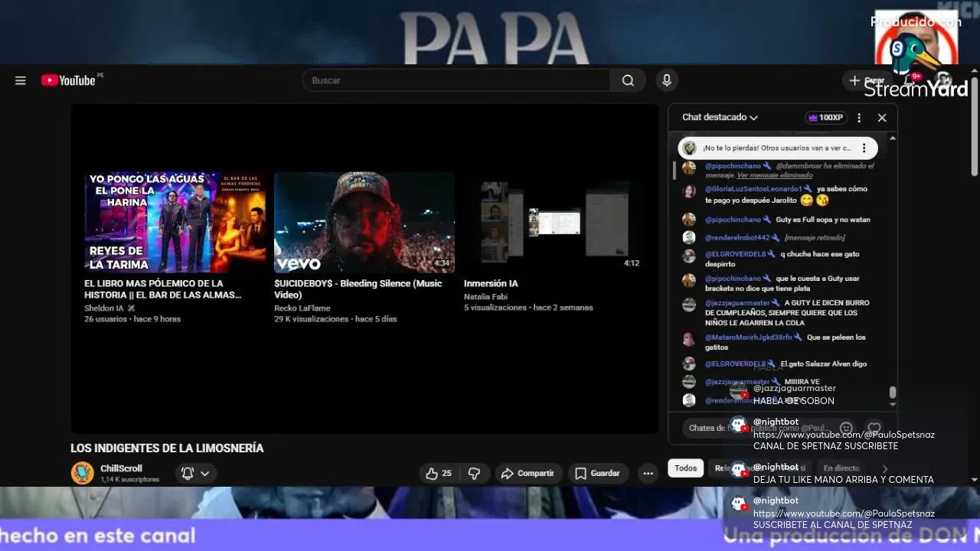Save video with Guardar button
Image resolution: width=980 pixels, height=551 pixels.
coord(598,474)
